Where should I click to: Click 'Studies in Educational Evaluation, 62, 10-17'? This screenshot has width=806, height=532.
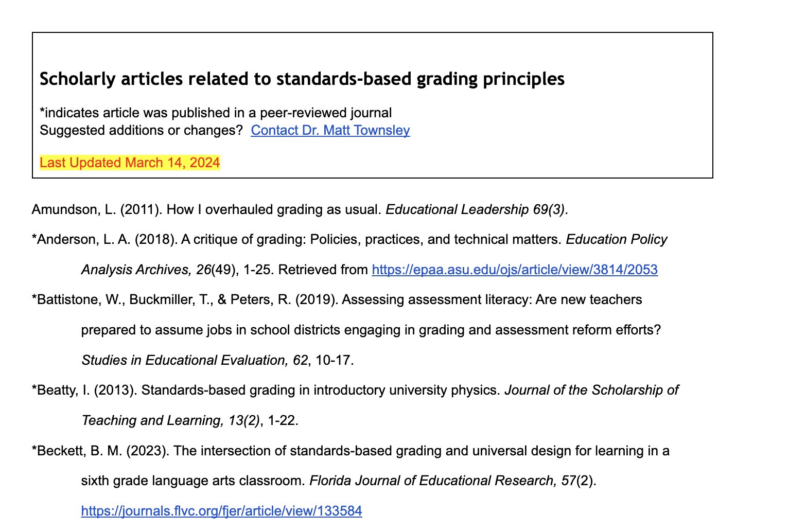point(218,360)
